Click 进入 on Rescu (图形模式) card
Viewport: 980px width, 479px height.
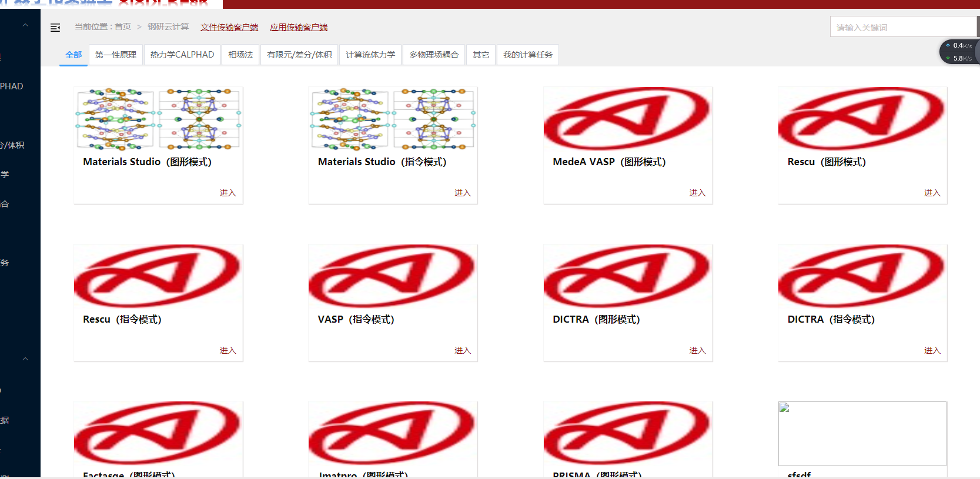point(932,193)
